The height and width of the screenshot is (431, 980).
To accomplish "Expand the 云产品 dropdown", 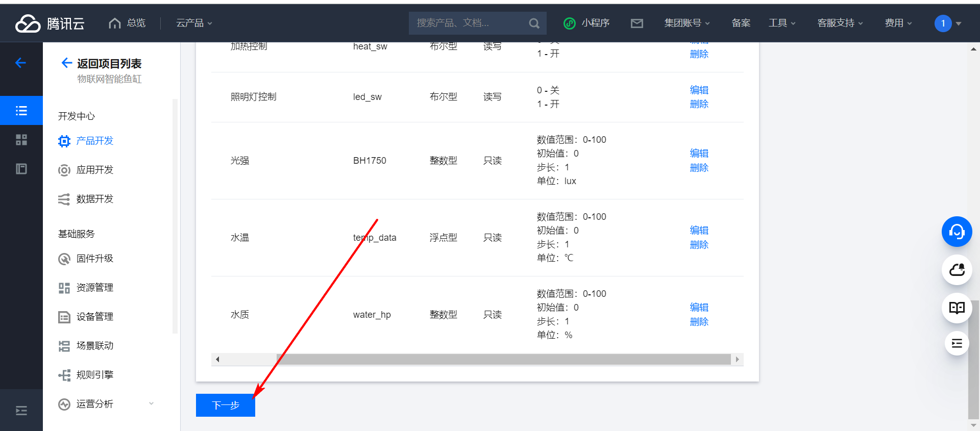I will [x=194, y=23].
